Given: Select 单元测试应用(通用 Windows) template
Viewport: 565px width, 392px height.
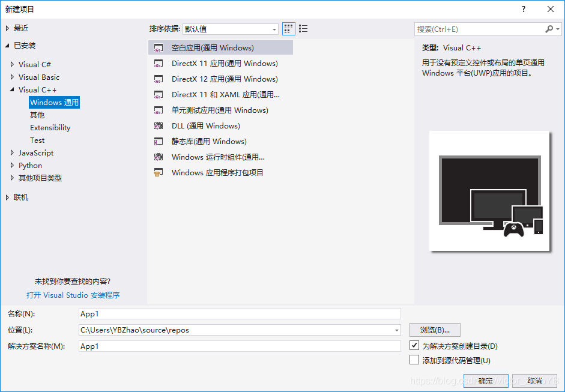Looking at the screenshot, I should tap(220, 110).
